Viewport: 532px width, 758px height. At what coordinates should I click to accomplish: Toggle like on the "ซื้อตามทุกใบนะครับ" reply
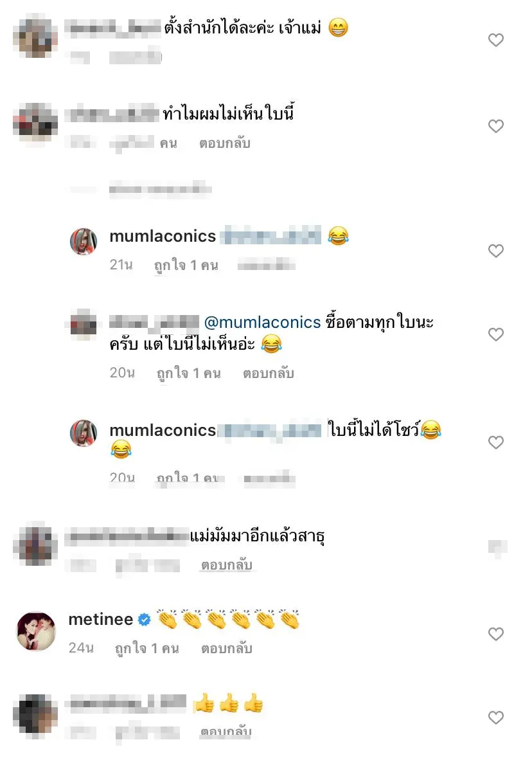point(495,334)
